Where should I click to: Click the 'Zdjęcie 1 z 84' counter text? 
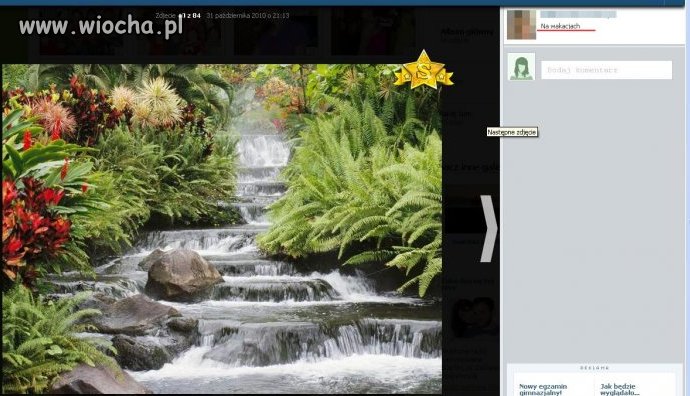pos(178,15)
